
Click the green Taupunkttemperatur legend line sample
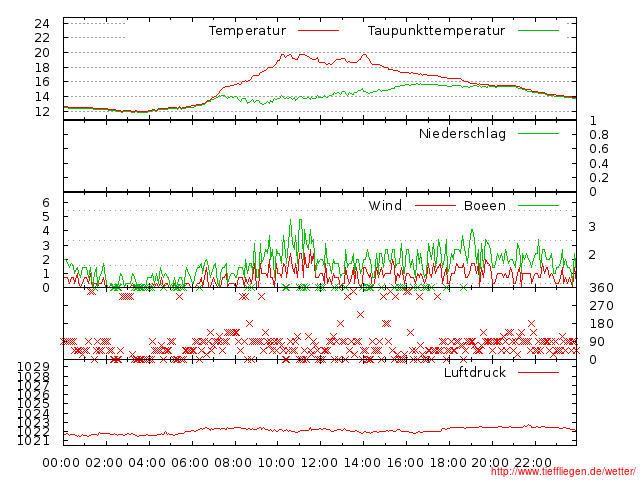tap(538, 31)
